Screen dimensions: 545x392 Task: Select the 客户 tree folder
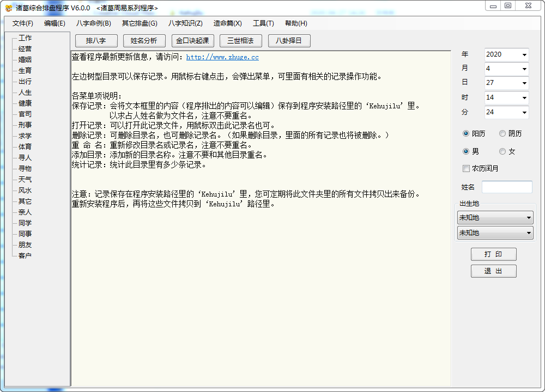(25, 255)
